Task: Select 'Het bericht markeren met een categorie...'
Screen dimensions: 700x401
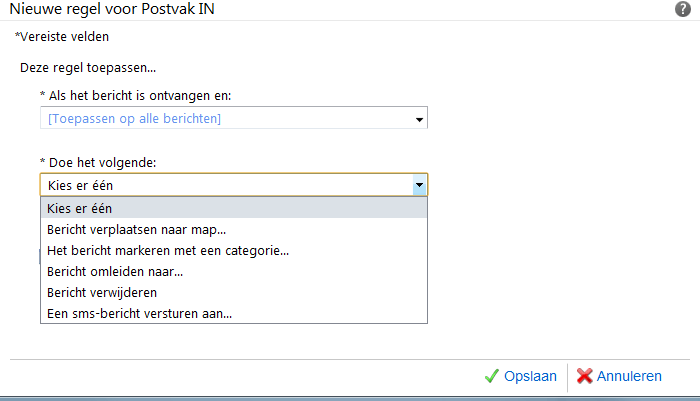Action: click(x=168, y=250)
